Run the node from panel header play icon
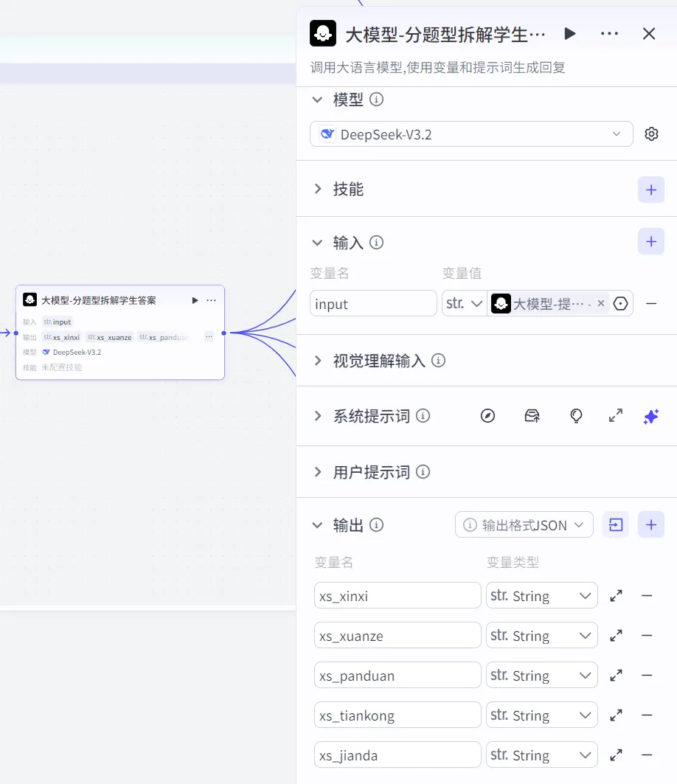Image resolution: width=677 pixels, height=784 pixels. coord(570,33)
